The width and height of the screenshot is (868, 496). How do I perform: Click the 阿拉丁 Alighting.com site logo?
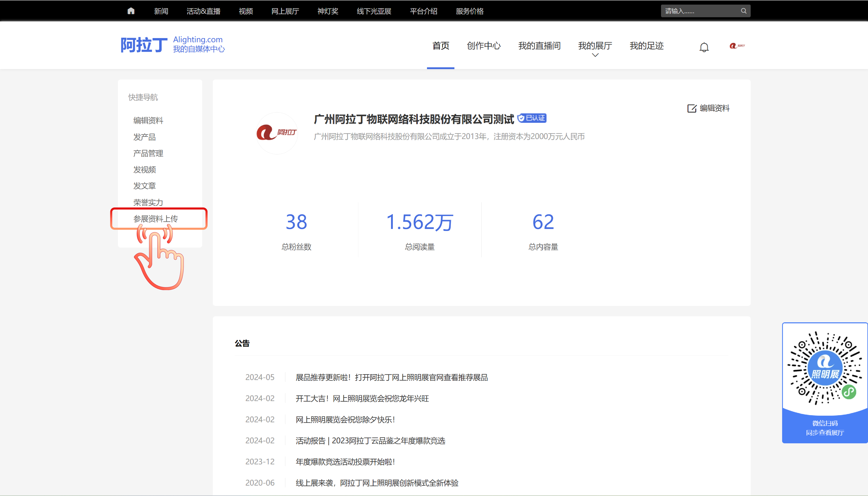173,45
